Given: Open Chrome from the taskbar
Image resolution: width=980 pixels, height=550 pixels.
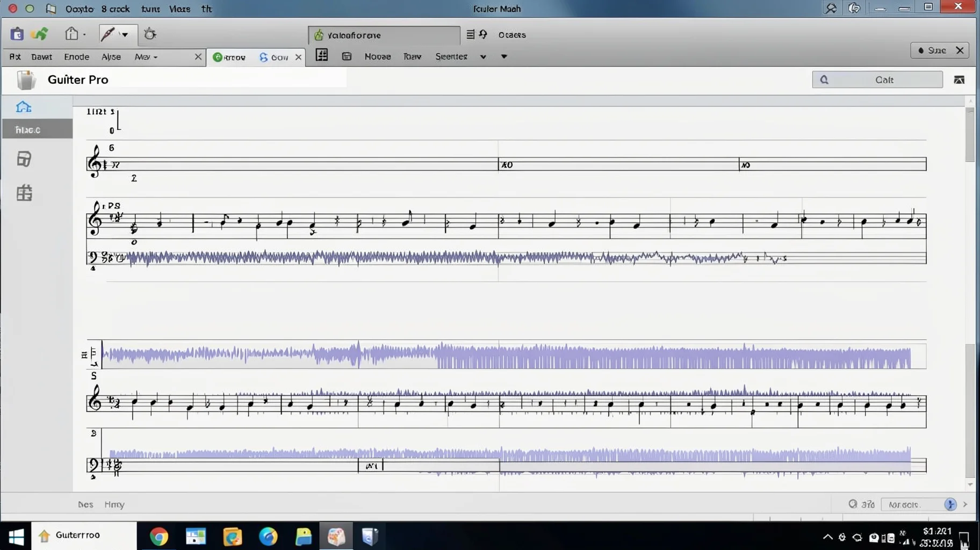Looking at the screenshot, I should 158,536.
